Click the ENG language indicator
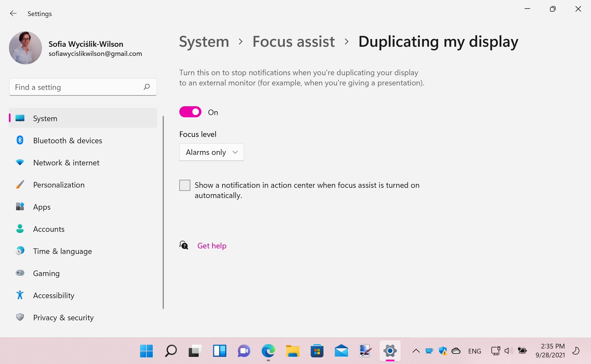591x364 pixels. click(x=475, y=351)
